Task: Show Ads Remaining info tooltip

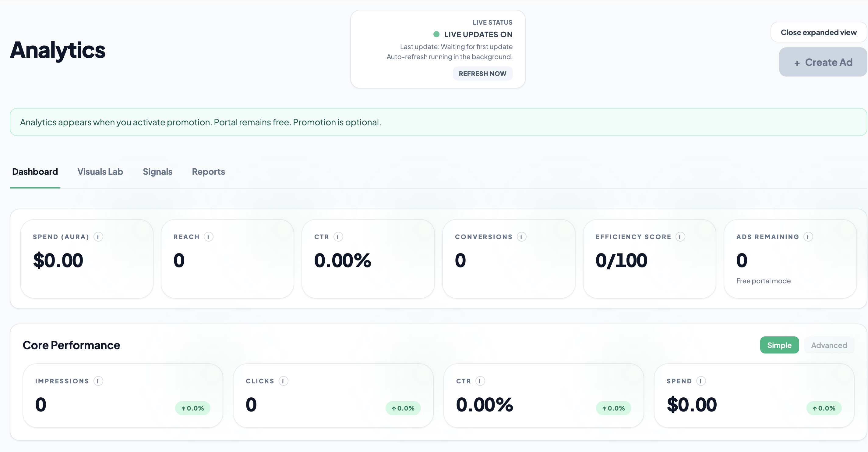Action: (808, 237)
